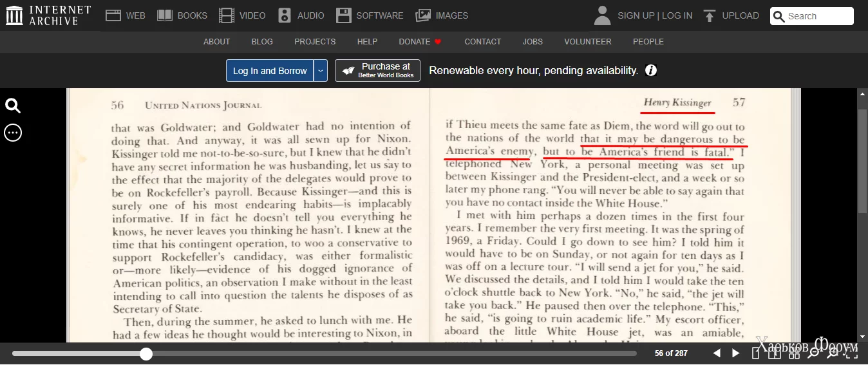Click Purchase at Better World Books
Image resolution: width=868 pixels, height=365 pixels.
point(377,71)
